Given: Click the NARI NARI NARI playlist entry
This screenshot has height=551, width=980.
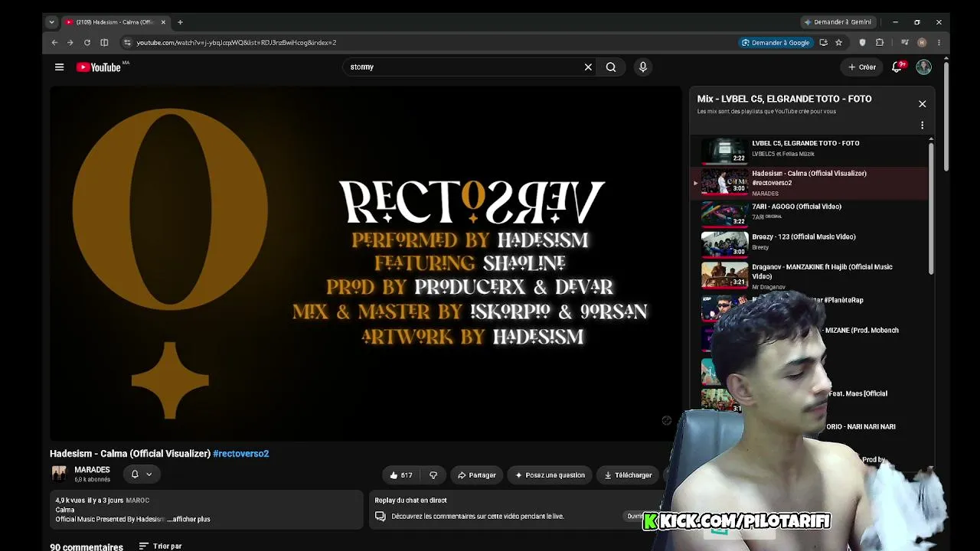Looking at the screenshot, I should click(861, 427).
